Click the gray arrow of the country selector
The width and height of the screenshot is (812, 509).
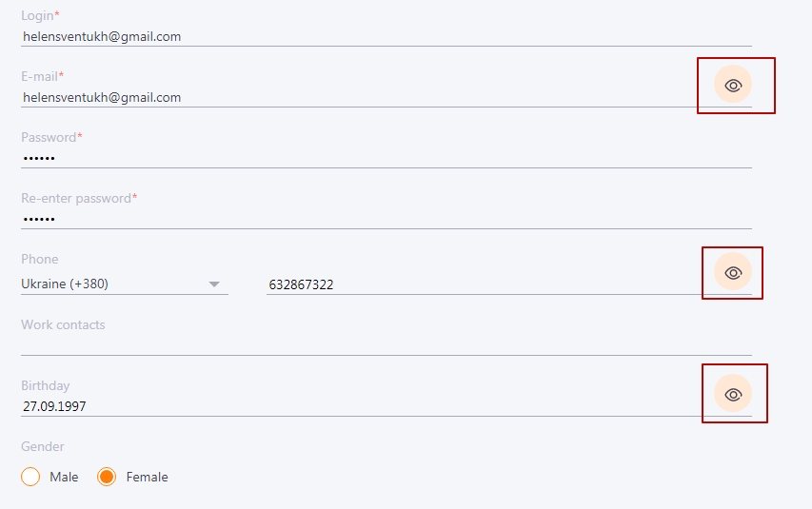click(x=214, y=284)
